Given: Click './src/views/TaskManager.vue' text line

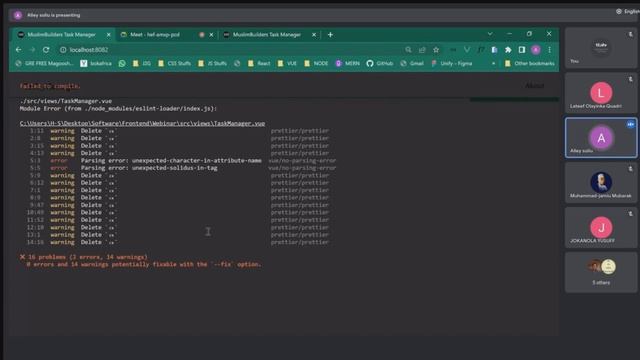Looking at the screenshot, I should (66, 101).
